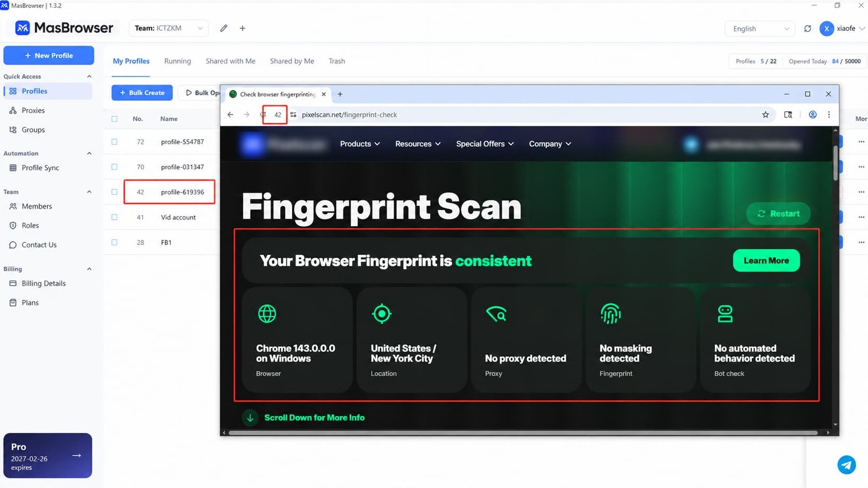
Task: Click the browser vertical scrollbar thumb
Action: coord(835,163)
